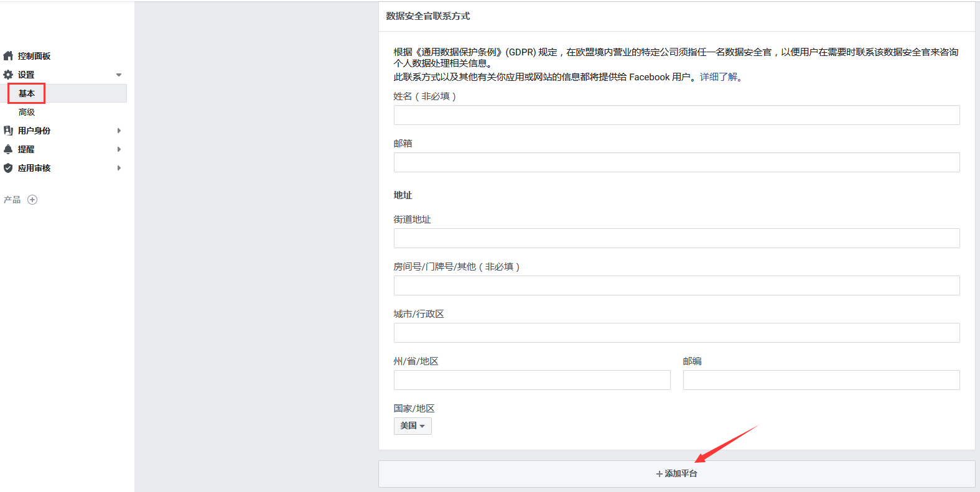This screenshot has height=492, width=980.
Task: Open the 国家/地区 dropdown showing 美国
Action: pyautogui.click(x=413, y=426)
